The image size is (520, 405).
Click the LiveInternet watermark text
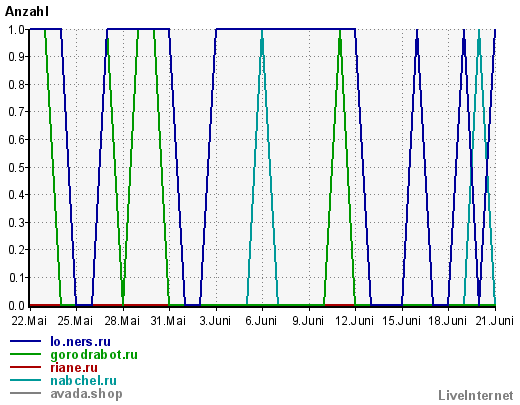[x=476, y=396]
